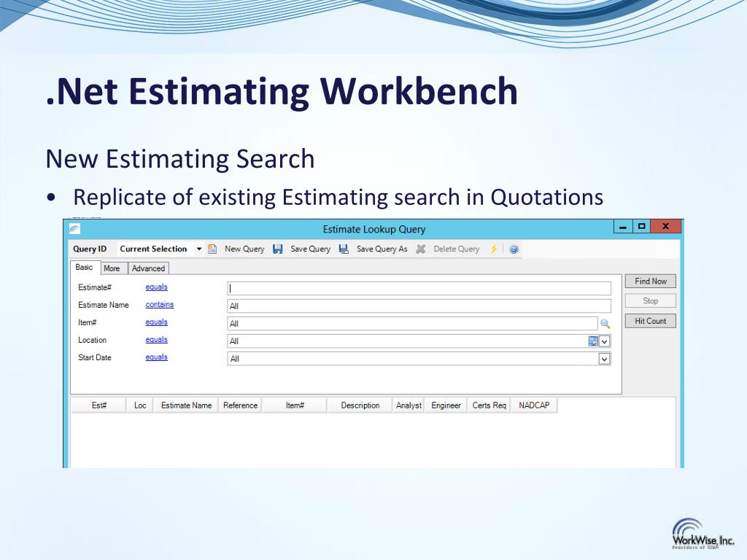
Task: Click the Estimate Name input field
Action: [x=419, y=306]
